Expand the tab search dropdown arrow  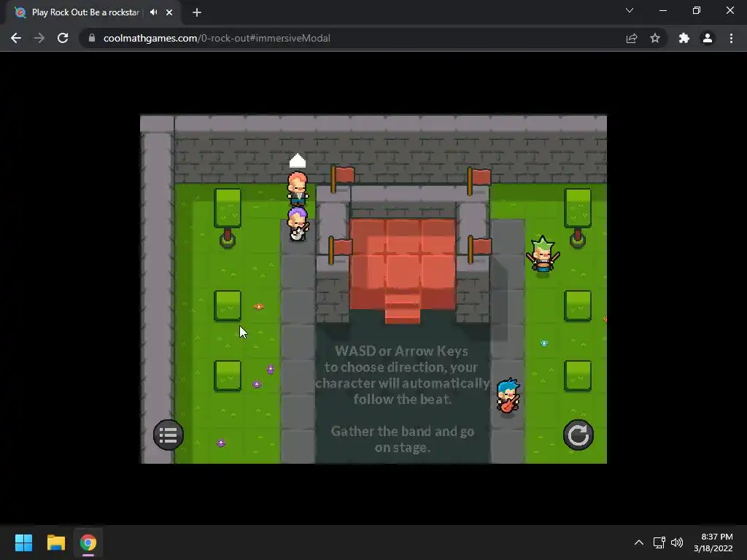[630, 10]
